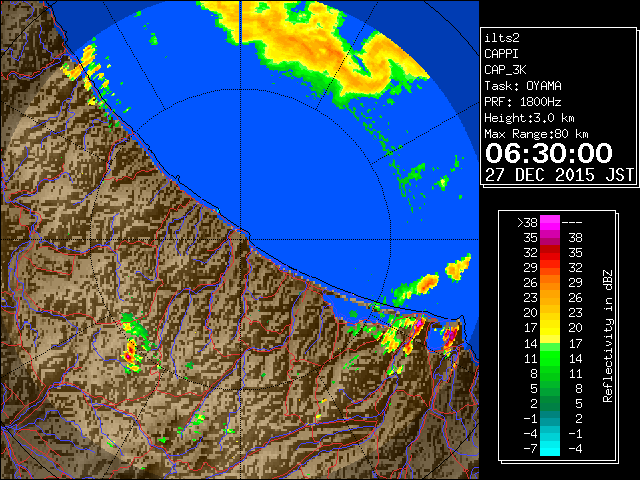Pick the orange 26 to 29 dBZ color band
This screenshot has width=640, height=480.
click(x=550, y=283)
